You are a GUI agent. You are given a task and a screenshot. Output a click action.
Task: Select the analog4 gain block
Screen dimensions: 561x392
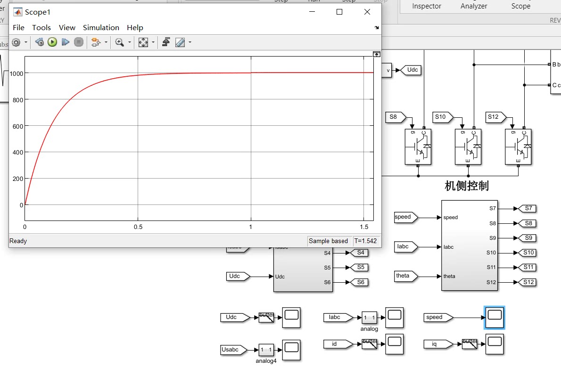coord(266,350)
